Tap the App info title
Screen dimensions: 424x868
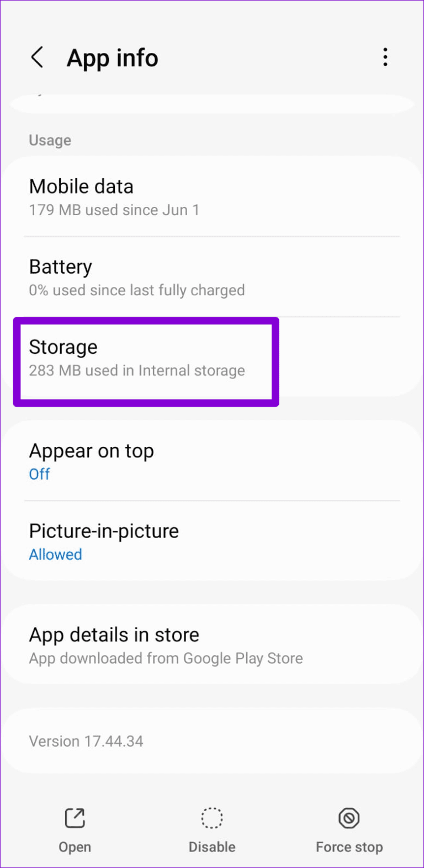[112, 58]
